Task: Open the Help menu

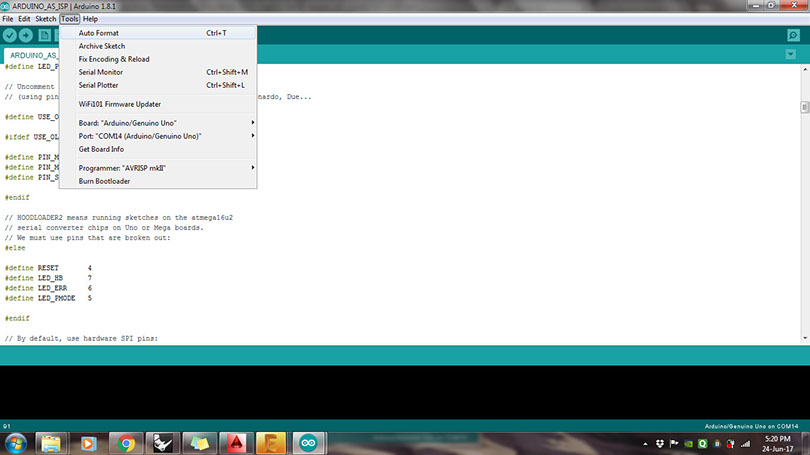Action: pyautogui.click(x=90, y=19)
